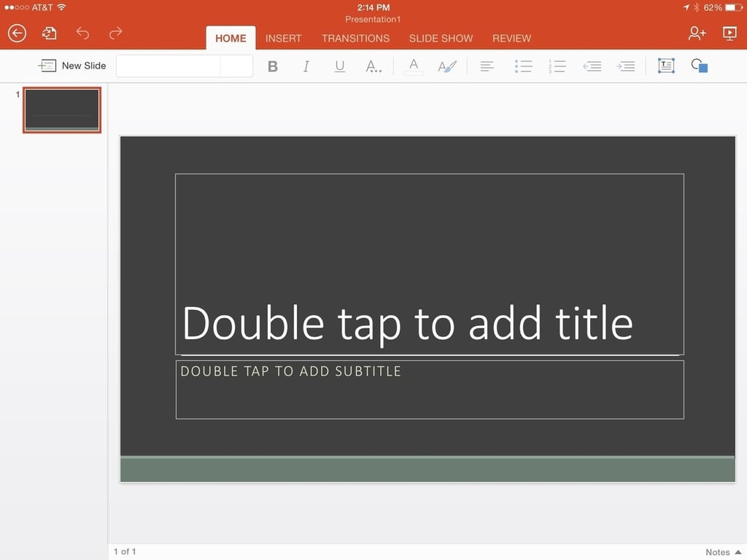Switch to the HOME tab
The image size is (747, 560).
(x=231, y=38)
